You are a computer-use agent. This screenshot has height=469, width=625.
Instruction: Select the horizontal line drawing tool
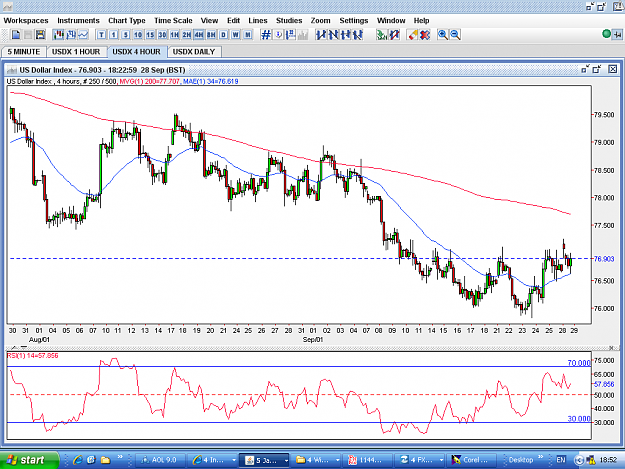[x=346, y=35]
